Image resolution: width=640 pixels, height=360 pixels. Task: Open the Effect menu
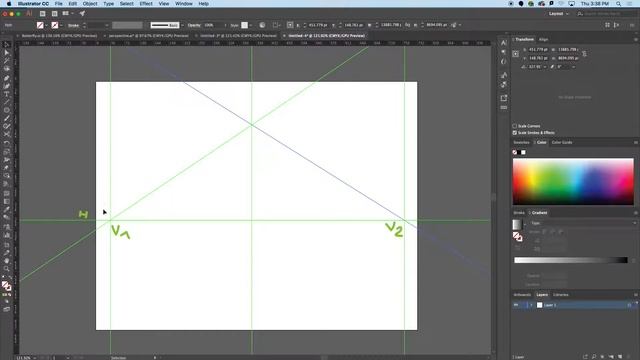(x=146, y=4)
